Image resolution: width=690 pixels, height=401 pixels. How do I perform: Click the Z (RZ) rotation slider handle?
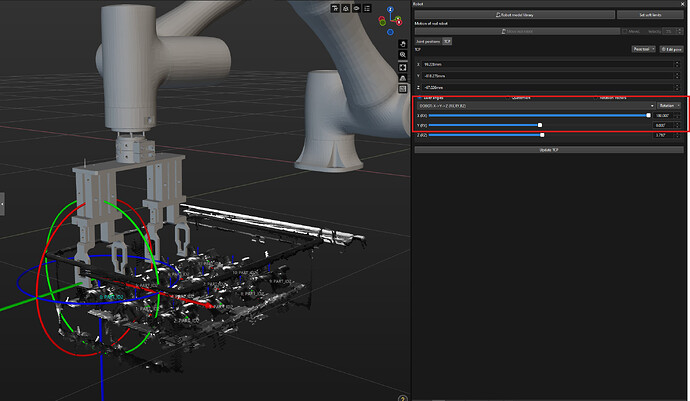(542, 135)
